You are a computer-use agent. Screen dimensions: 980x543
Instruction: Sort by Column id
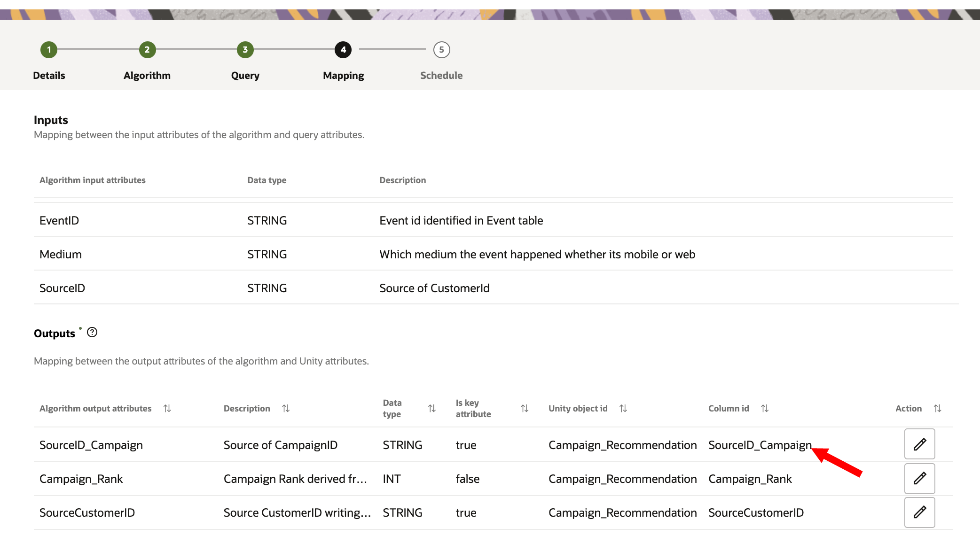click(765, 409)
